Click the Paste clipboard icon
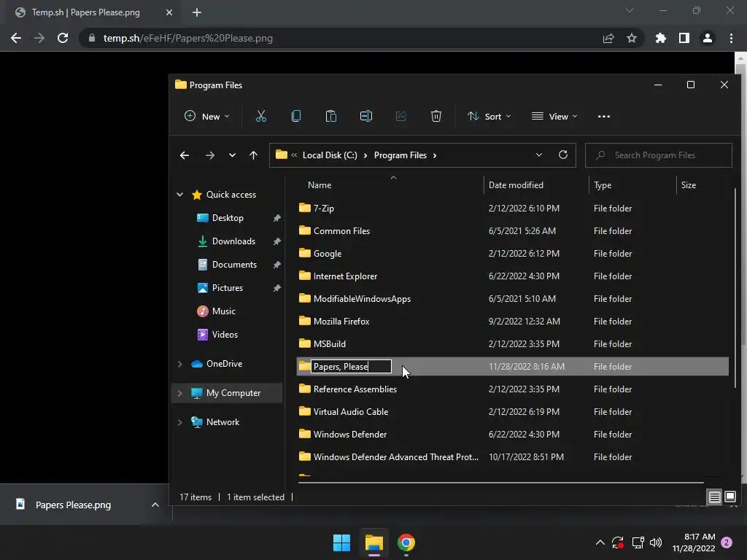747x560 pixels. point(330,116)
